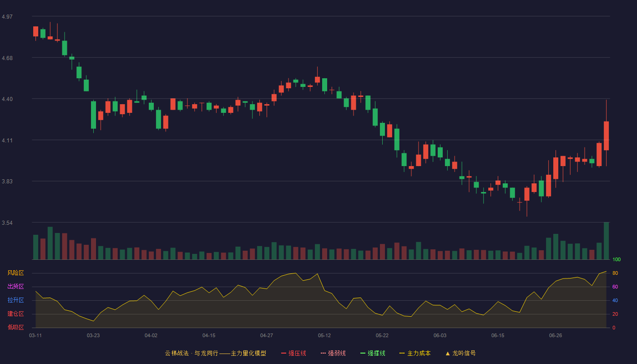Click the 低吸区 zone label
The image size is (637, 364).
(15, 328)
